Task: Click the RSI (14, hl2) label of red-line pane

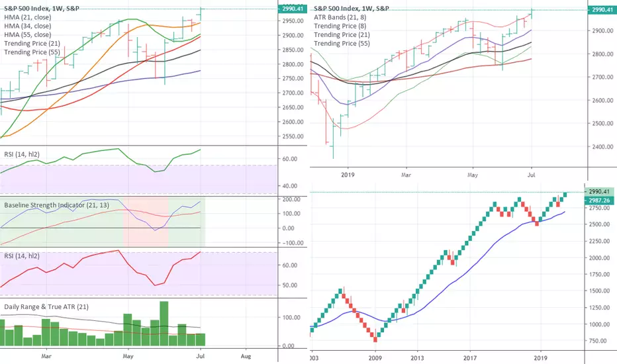Action: 22,255
